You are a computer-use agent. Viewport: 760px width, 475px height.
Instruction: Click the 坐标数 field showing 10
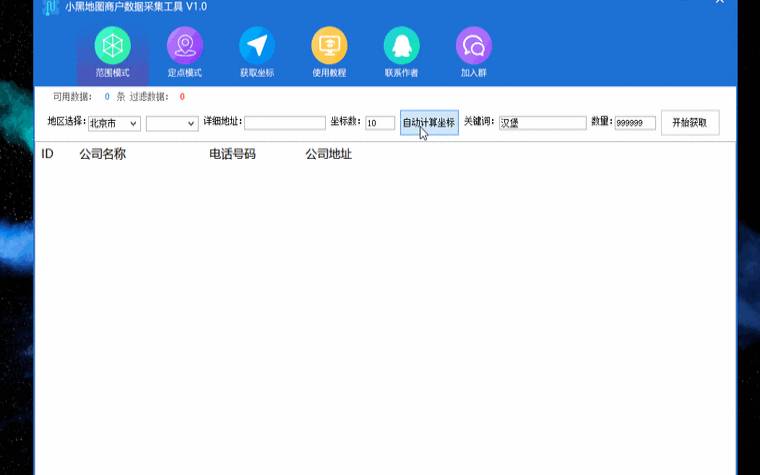coord(380,123)
